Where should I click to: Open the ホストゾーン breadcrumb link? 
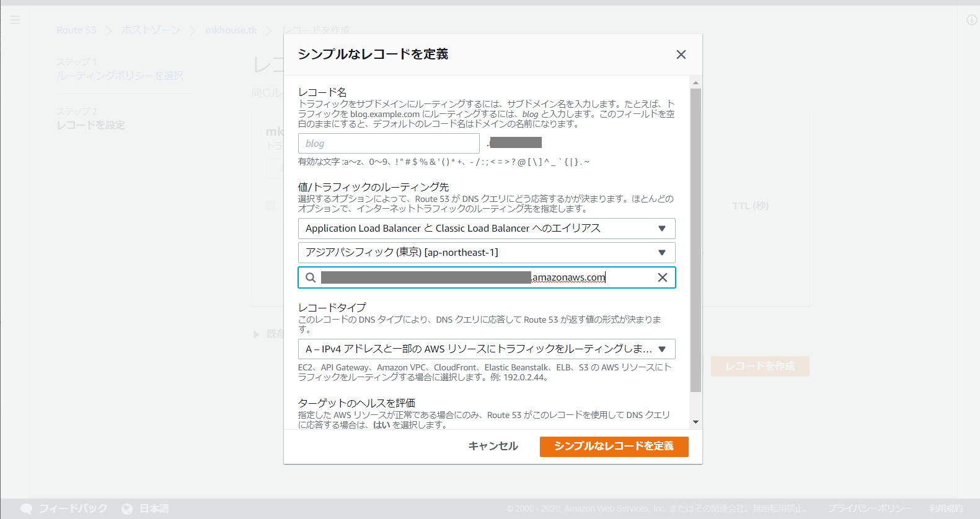(x=151, y=30)
